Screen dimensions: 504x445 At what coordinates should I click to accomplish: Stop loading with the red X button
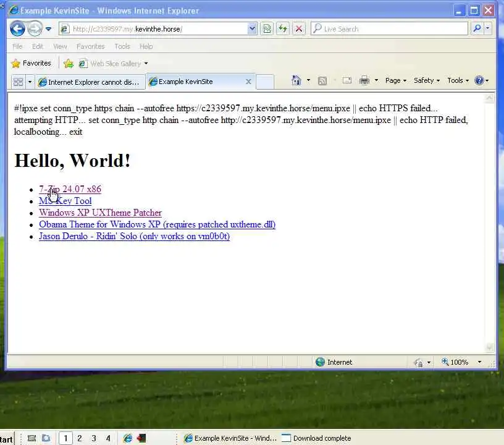click(x=299, y=29)
